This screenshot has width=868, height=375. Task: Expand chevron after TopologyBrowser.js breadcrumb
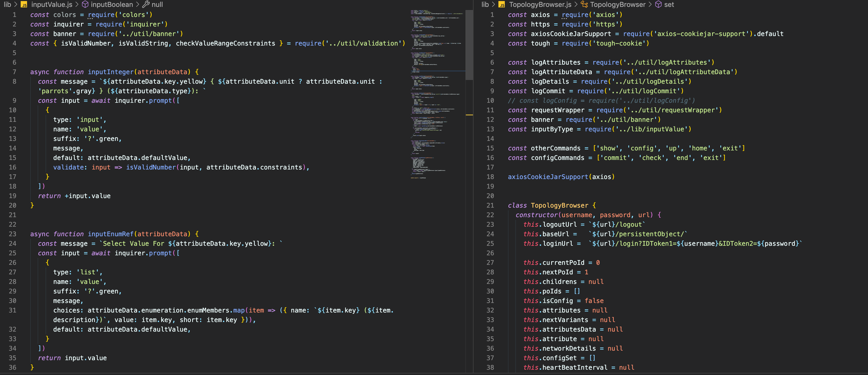pyautogui.click(x=576, y=5)
